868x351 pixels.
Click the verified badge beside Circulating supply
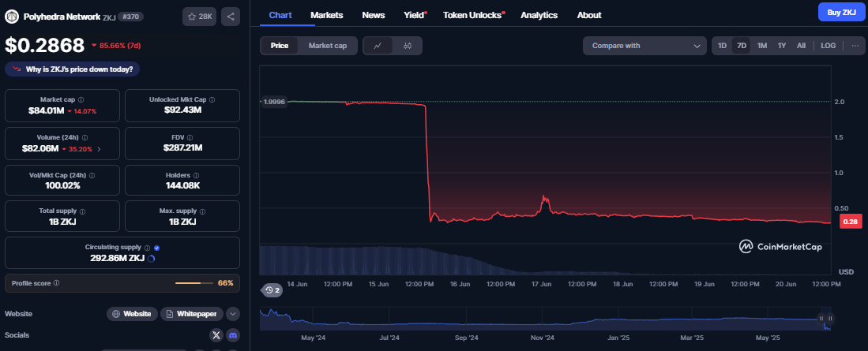click(x=156, y=248)
